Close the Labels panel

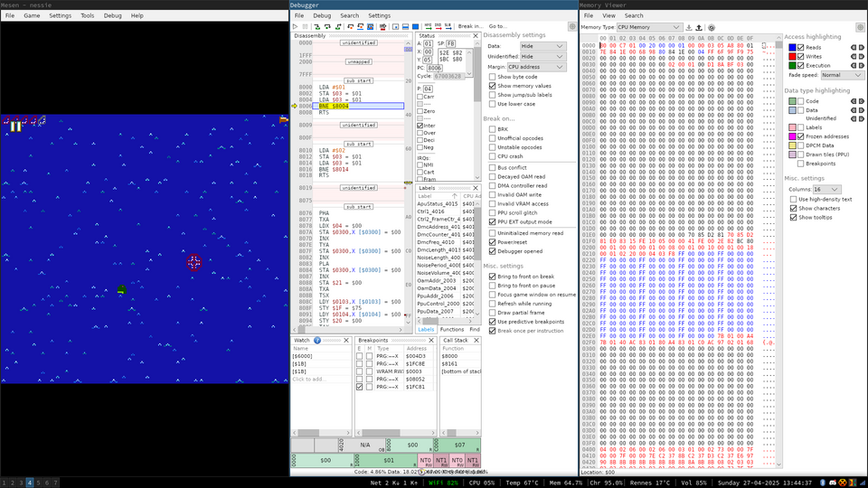476,188
